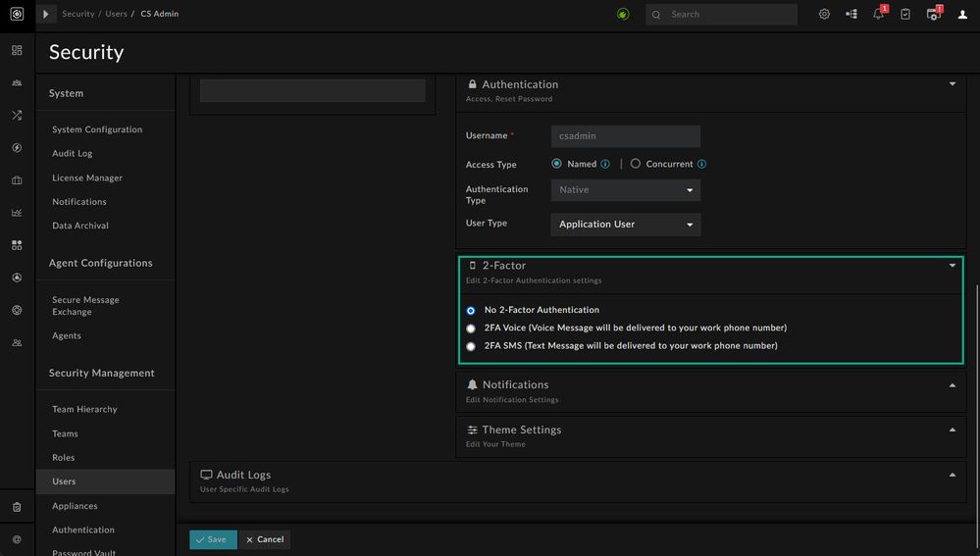Click the info icon next to Concurrent
Image resolution: width=980 pixels, height=556 pixels.
coord(701,165)
